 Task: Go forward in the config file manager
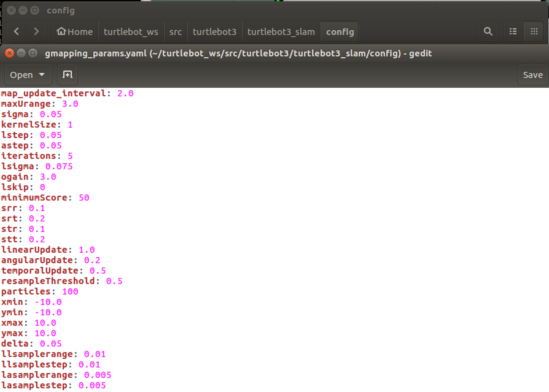(x=36, y=31)
